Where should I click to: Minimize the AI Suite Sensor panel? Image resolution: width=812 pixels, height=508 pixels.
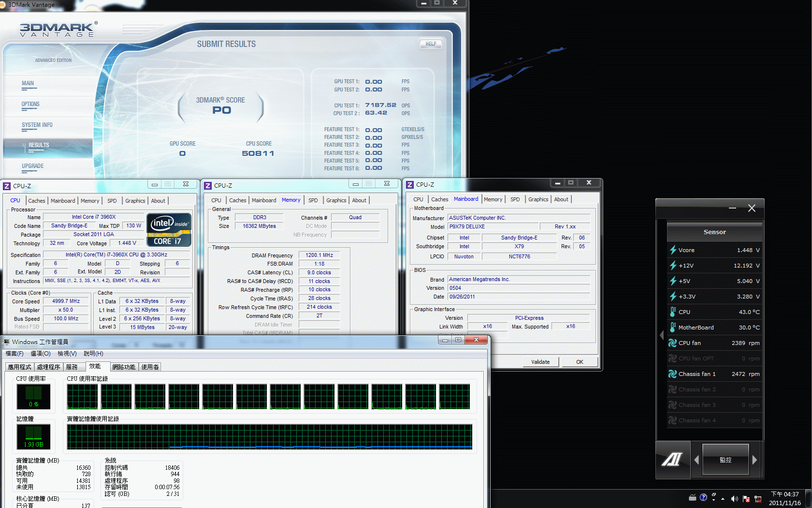tap(732, 208)
